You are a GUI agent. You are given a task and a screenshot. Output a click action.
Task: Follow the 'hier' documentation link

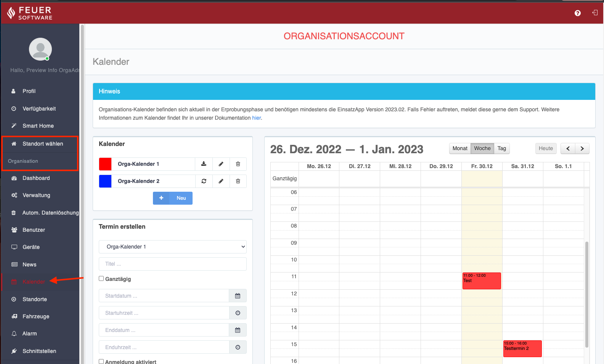click(x=256, y=118)
